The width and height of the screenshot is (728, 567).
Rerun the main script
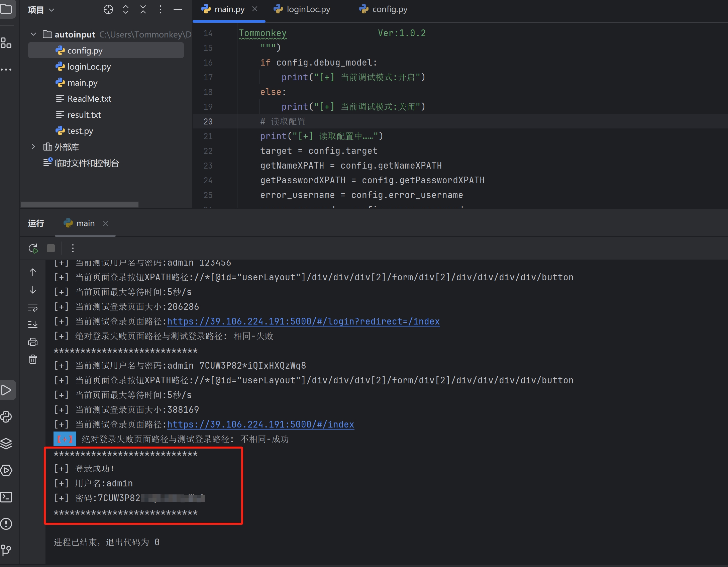pyautogui.click(x=33, y=248)
